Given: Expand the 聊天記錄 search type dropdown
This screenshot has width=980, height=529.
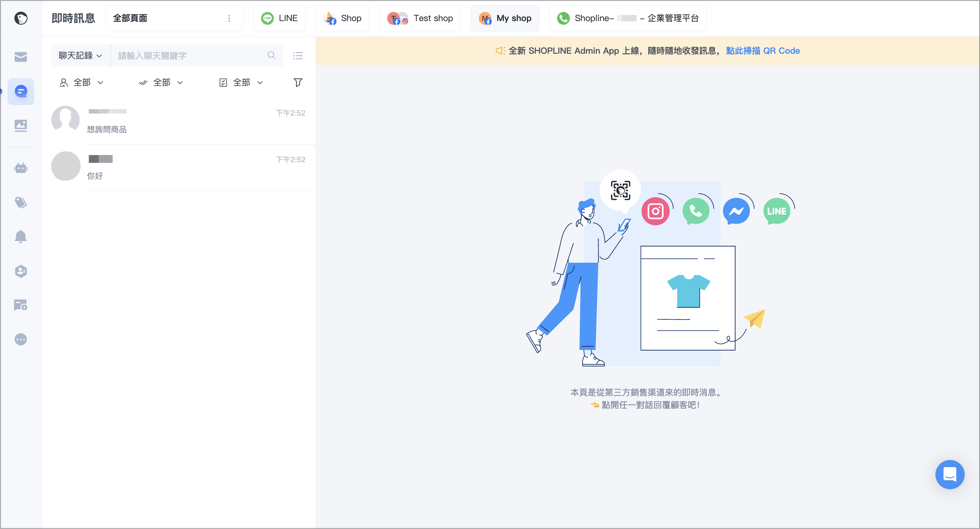Looking at the screenshot, I should tap(81, 55).
